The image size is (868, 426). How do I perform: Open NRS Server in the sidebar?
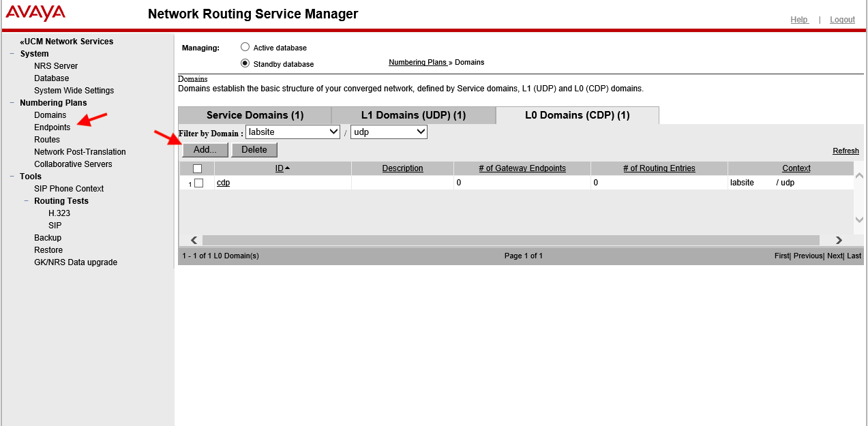tap(56, 66)
